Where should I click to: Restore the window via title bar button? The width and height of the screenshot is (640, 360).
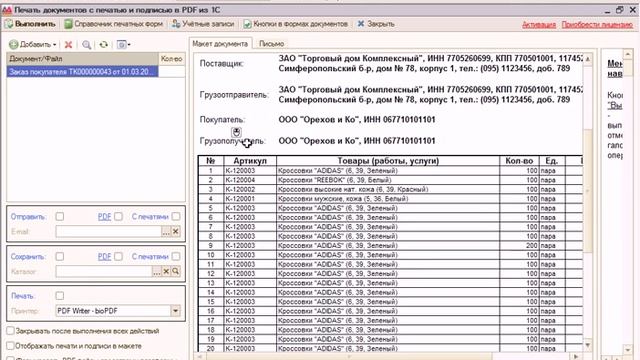[x=620, y=10]
